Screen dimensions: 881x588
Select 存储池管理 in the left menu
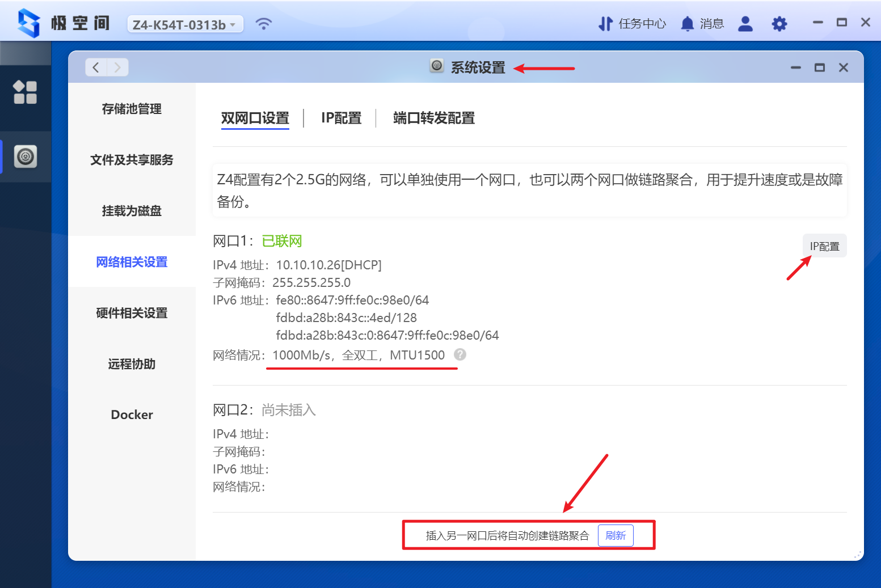point(131,109)
